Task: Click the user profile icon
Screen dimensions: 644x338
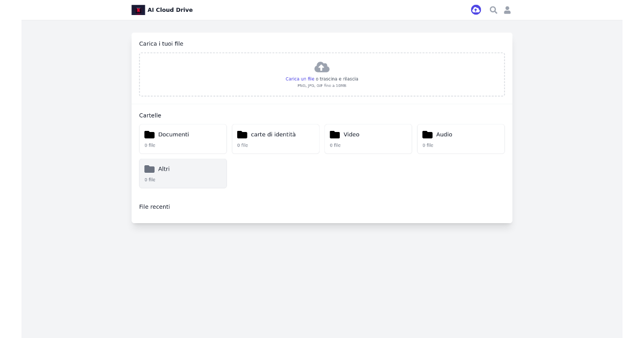Action: point(507,10)
